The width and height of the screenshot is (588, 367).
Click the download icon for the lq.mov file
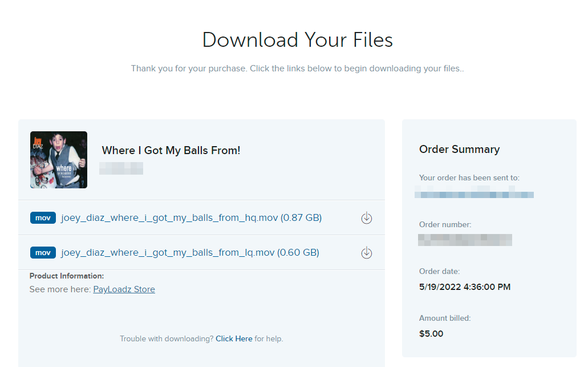[367, 252]
